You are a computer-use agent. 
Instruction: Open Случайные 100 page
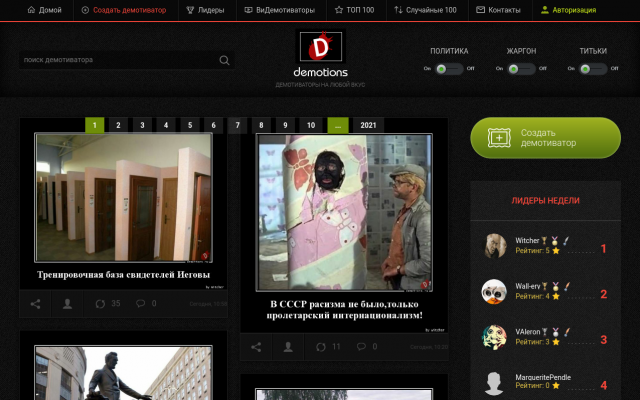[x=425, y=10]
